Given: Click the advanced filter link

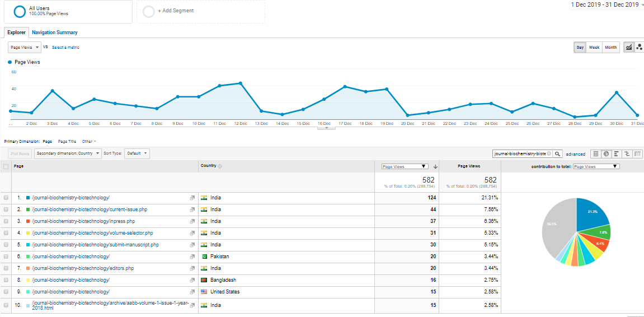Looking at the screenshot, I should tap(575, 154).
